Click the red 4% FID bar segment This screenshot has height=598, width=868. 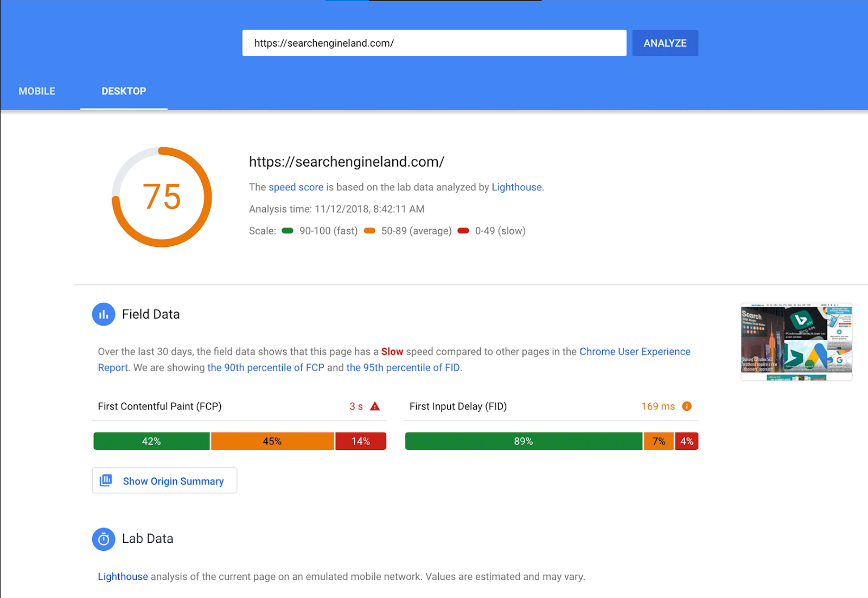(x=687, y=441)
